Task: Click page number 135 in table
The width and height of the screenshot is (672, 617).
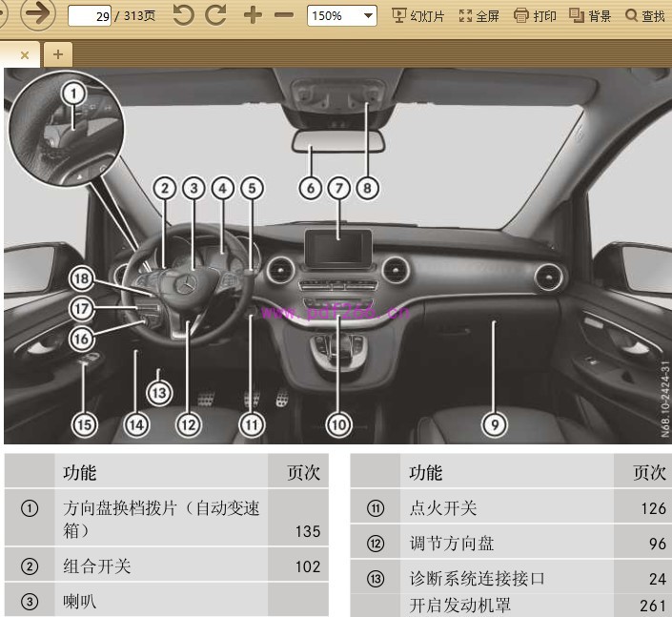Action: [308, 531]
